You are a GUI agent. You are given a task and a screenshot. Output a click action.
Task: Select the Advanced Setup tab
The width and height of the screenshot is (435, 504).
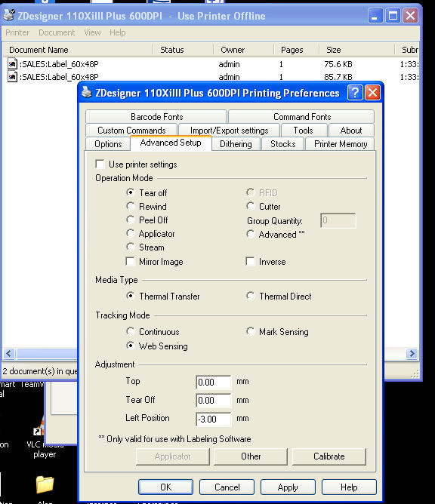click(171, 143)
